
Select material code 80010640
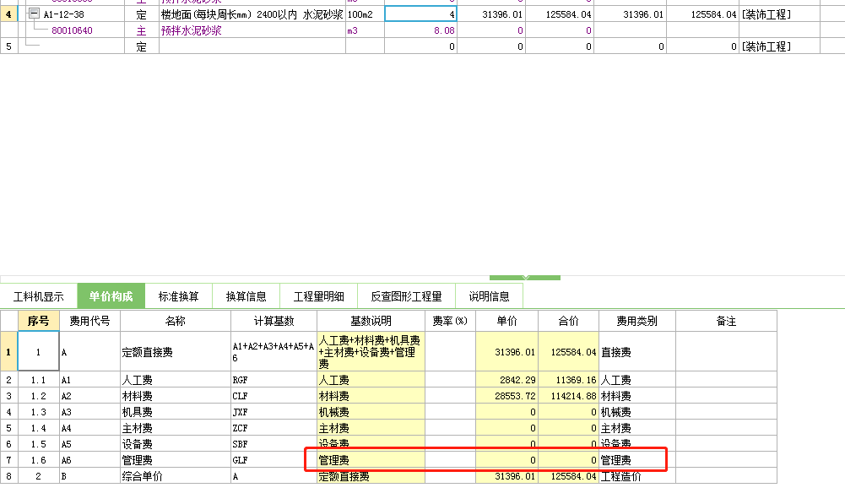click(72, 30)
